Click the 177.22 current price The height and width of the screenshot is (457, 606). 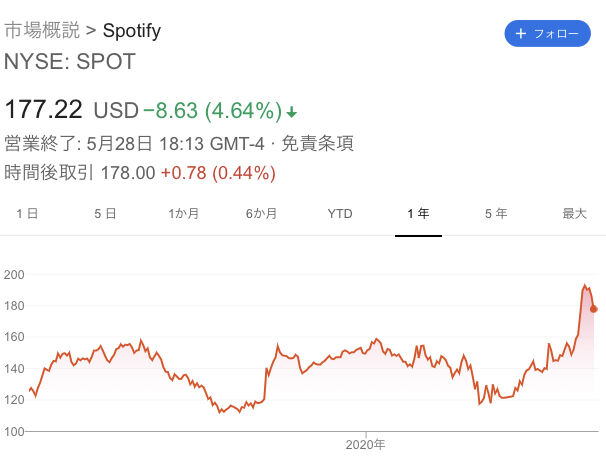pos(45,108)
